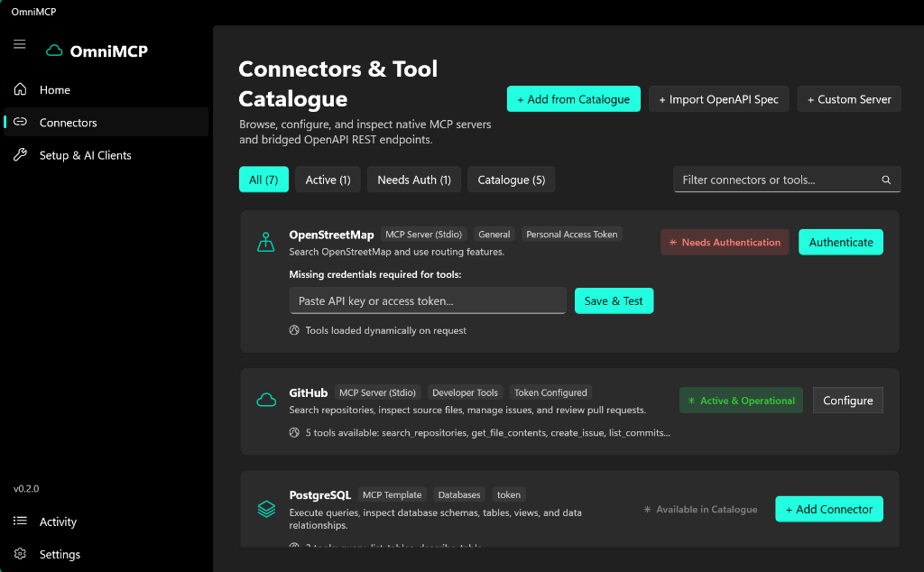Viewport: 924px width, 572px height.
Task: Click OpenStreetMap's MCP Server (Stdio) tag
Action: (424, 235)
